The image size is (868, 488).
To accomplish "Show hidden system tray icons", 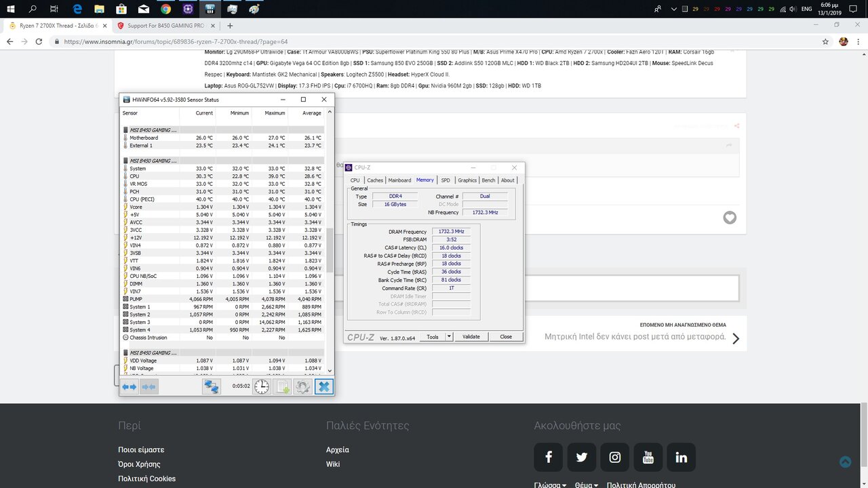I will point(673,9).
